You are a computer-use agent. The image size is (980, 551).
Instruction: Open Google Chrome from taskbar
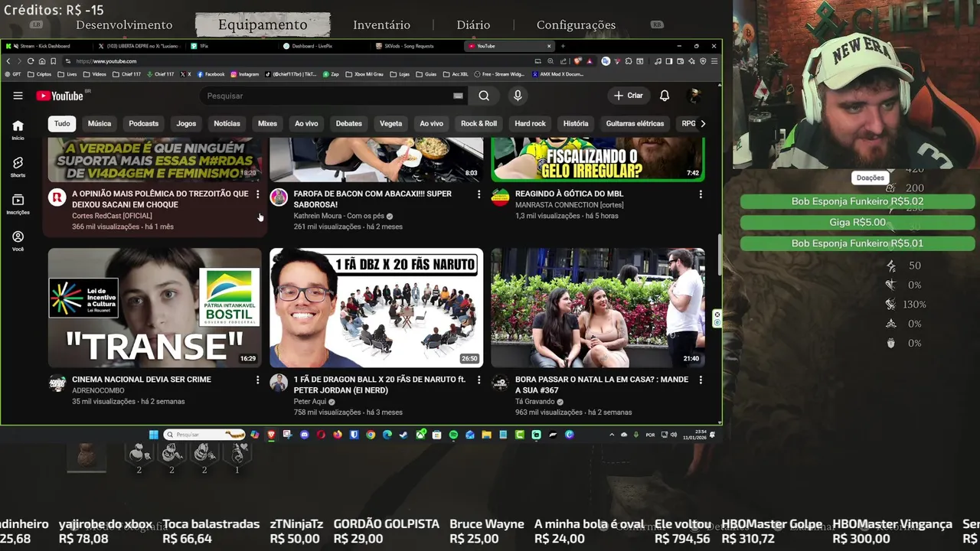[x=371, y=435]
